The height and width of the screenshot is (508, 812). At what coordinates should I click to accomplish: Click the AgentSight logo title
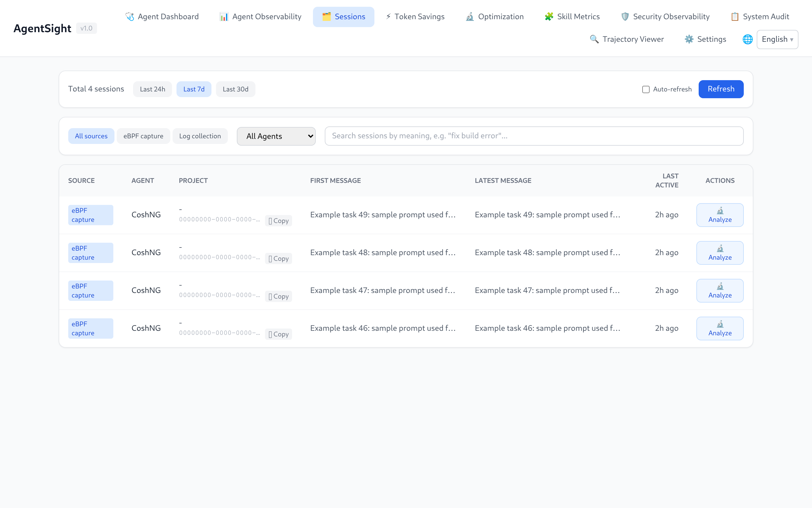pyautogui.click(x=42, y=28)
